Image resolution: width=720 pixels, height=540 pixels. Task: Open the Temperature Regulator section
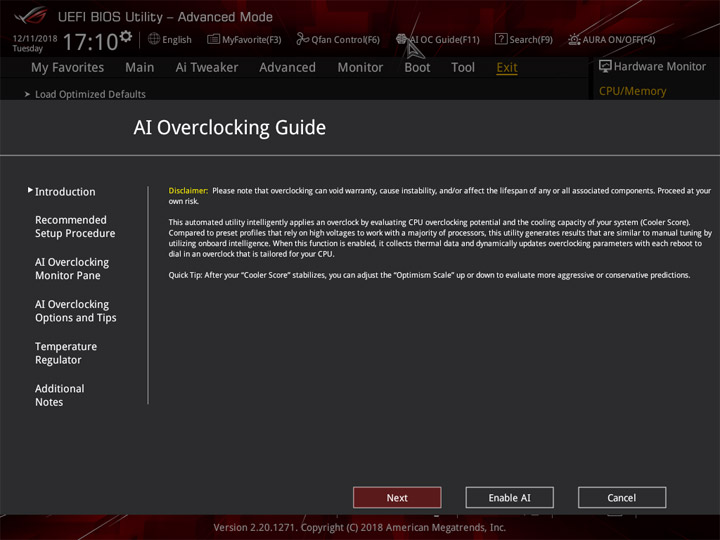click(x=66, y=353)
